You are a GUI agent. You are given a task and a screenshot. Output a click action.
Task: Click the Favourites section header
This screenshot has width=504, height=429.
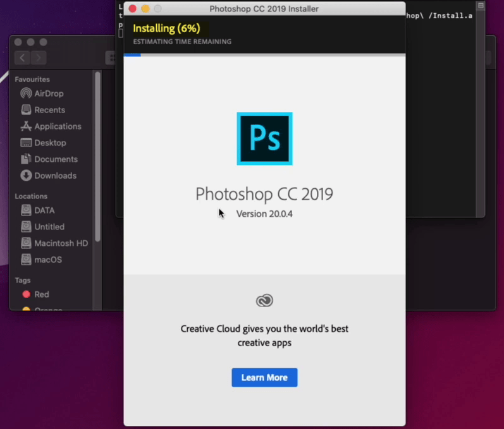pyautogui.click(x=32, y=80)
